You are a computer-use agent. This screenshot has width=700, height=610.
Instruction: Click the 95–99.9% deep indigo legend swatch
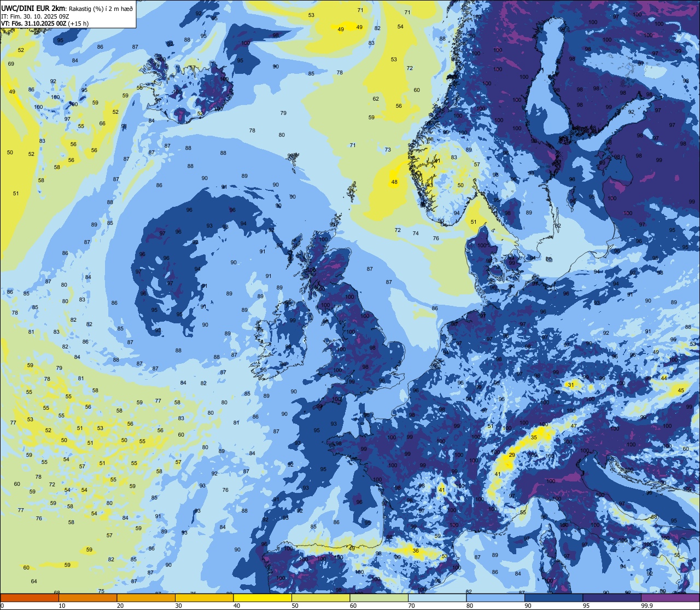click(x=612, y=597)
